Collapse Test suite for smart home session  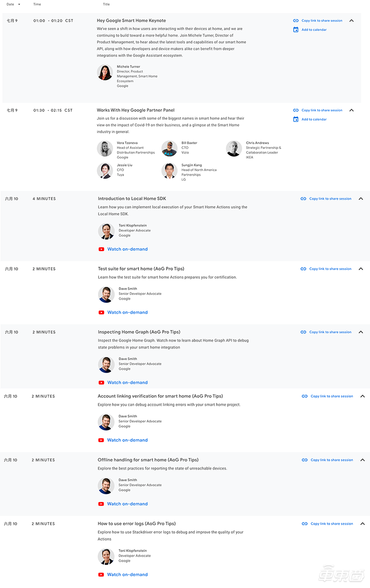coord(361,269)
